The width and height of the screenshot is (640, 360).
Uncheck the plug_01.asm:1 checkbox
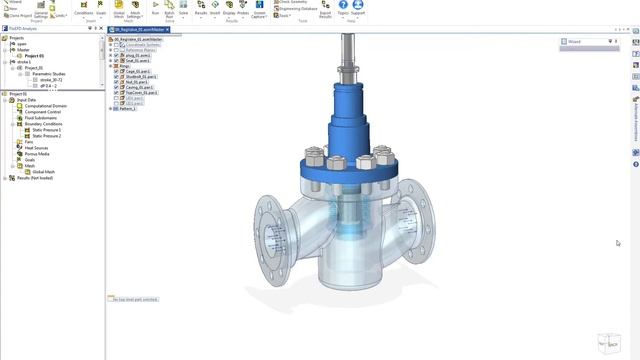tap(116, 55)
